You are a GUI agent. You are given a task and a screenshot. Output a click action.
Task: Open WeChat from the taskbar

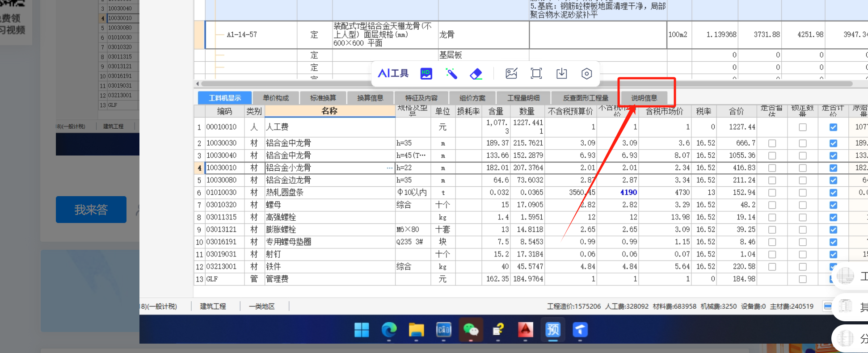click(x=471, y=330)
